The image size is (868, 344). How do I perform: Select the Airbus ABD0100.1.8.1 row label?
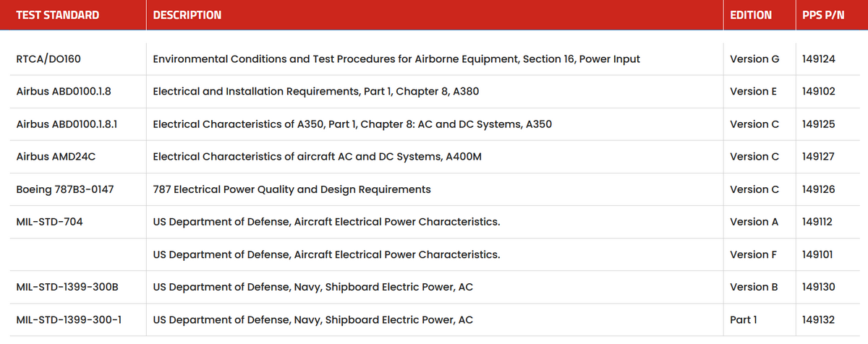click(x=67, y=124)
